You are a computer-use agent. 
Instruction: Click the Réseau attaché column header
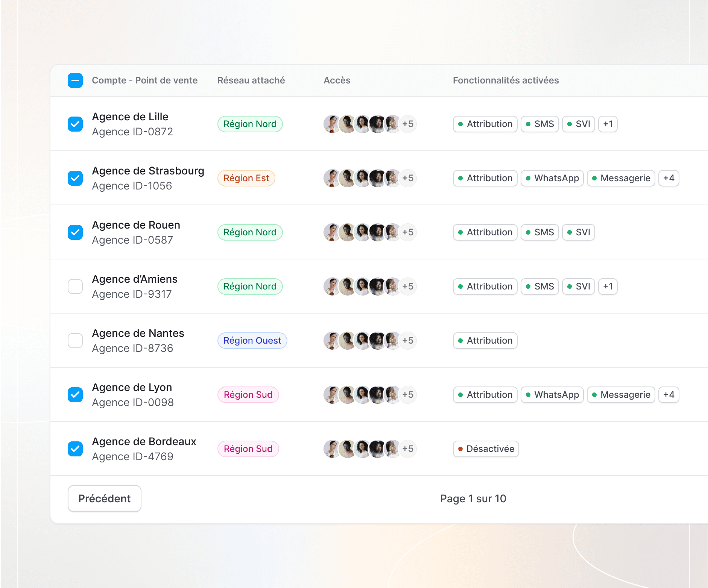click(251, 80)
